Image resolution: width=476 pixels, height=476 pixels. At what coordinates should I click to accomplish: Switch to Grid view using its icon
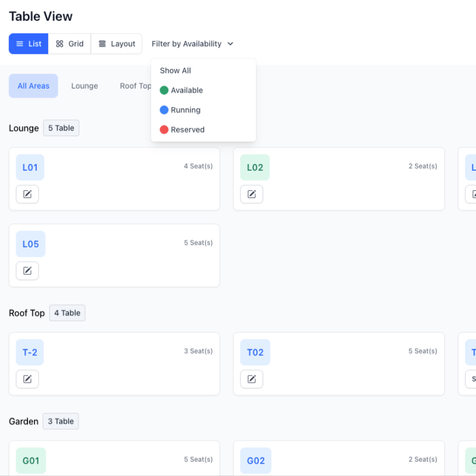tap(69, 43)
